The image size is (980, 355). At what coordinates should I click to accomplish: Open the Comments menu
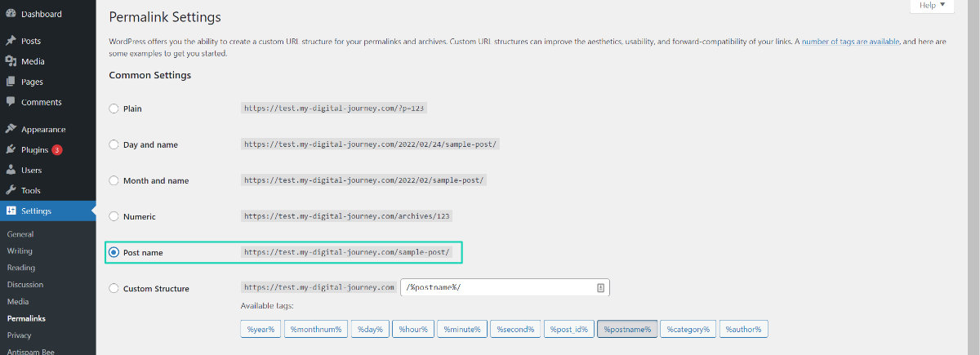pyautogui.click(x=47, y=102)
